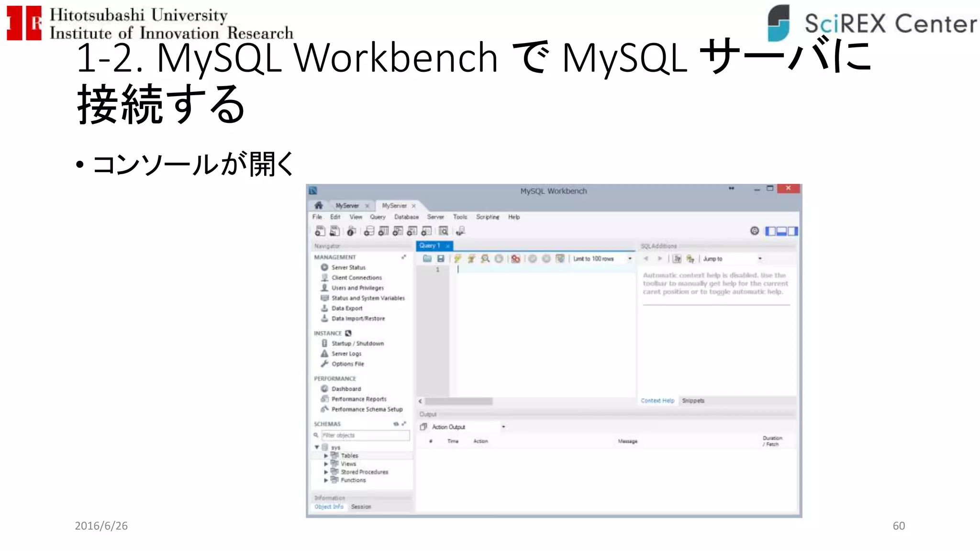Toggle the continue-on-error red icon

pos(515,258)
